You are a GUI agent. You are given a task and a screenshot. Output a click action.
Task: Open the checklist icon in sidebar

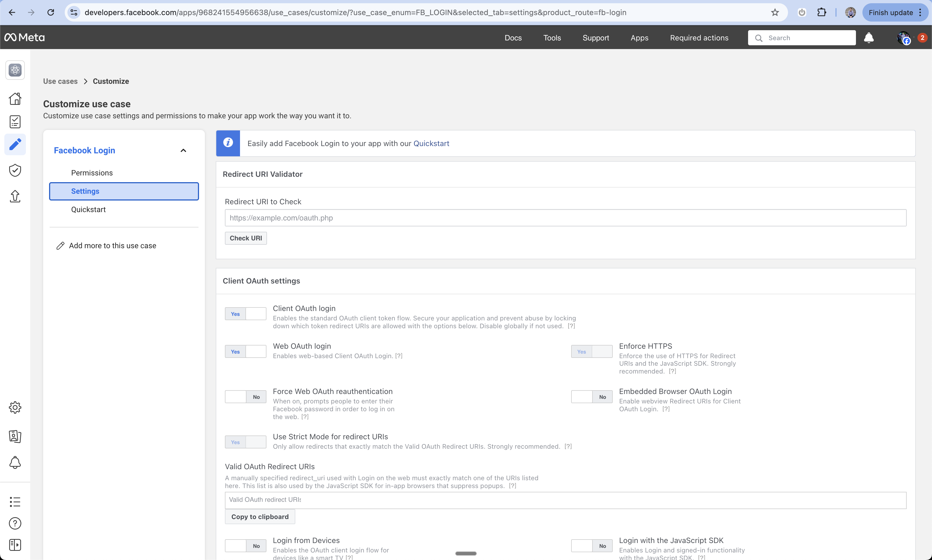point(15,122)
